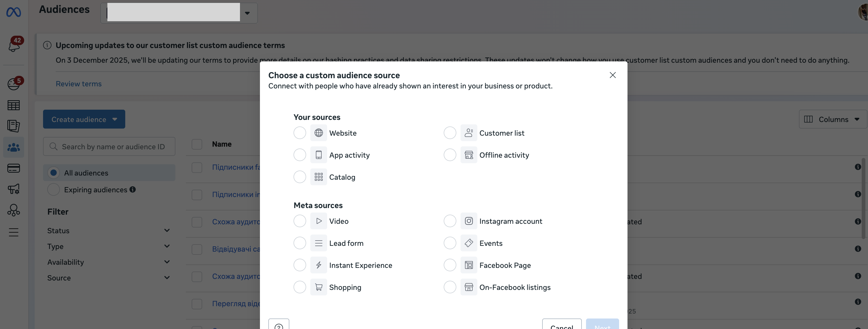Open the all tools hamburger menu icon
Image resolution: width=868 pixels, height=329 pixels.
(x=14, y=232)
